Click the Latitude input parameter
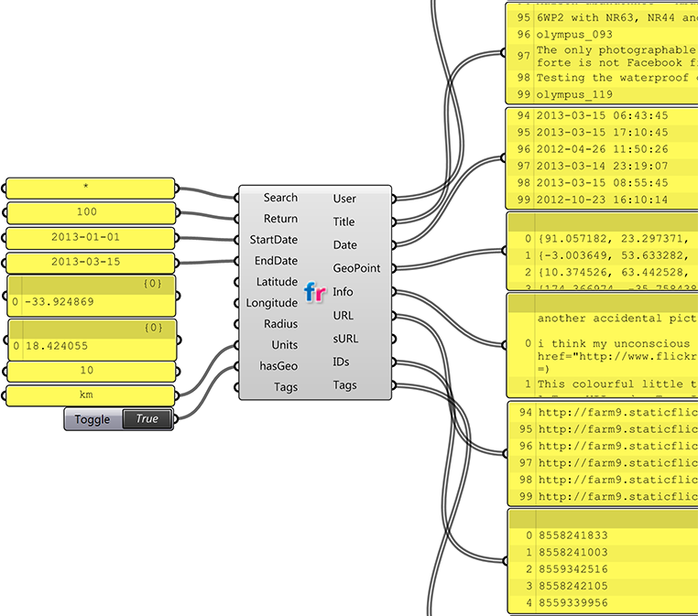698x616 pixels. pos(277,282)
